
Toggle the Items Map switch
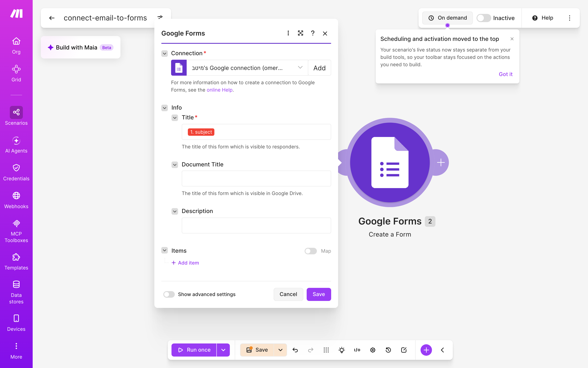coord(311,251)
